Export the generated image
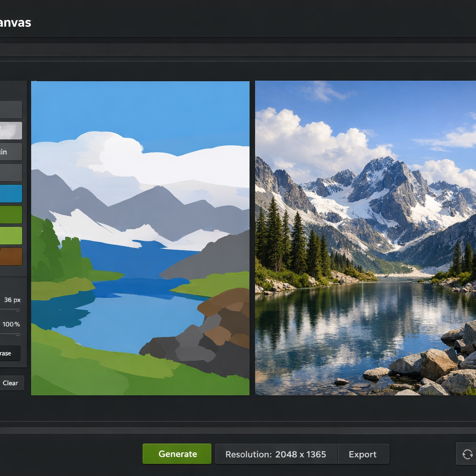476x476 pixels. (x=363, y=454)
